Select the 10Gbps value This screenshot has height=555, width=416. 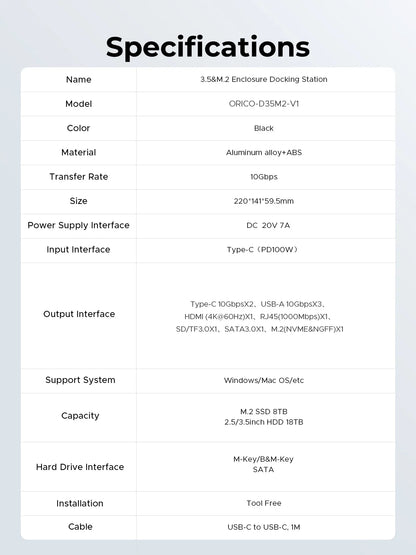coord(264,177)
